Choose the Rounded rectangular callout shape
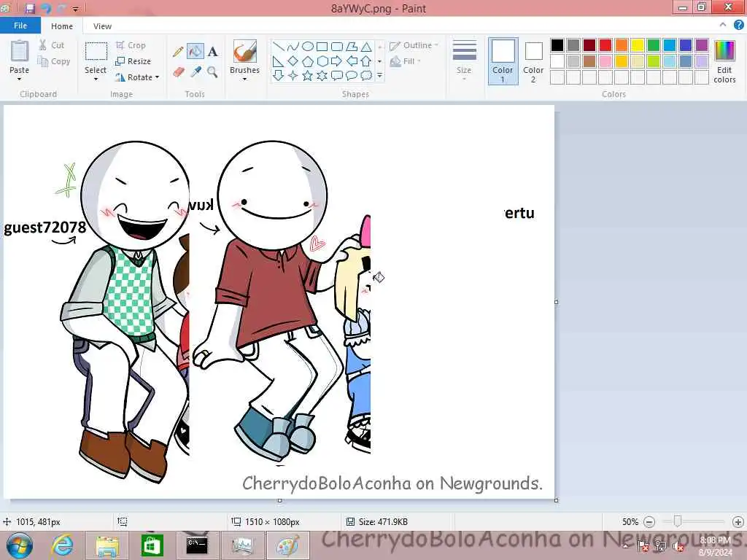 pos(337,75)
